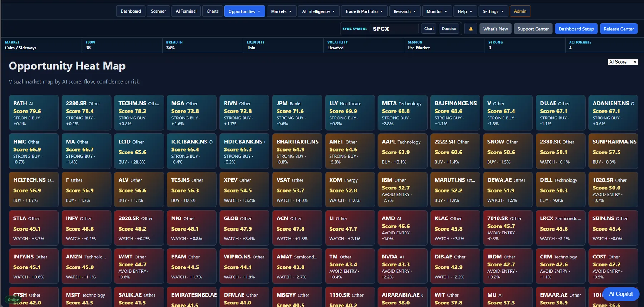Open the SNOW score 58.6 tile
This screenshot has height=307, width=644.
point(508,151)
